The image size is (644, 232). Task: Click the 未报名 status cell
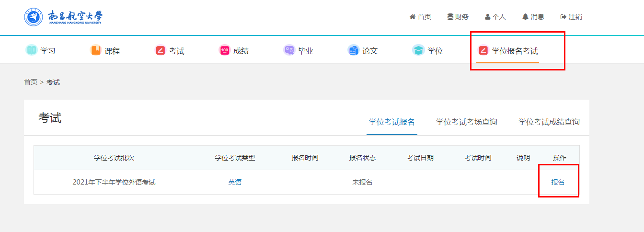click(362, 182)
